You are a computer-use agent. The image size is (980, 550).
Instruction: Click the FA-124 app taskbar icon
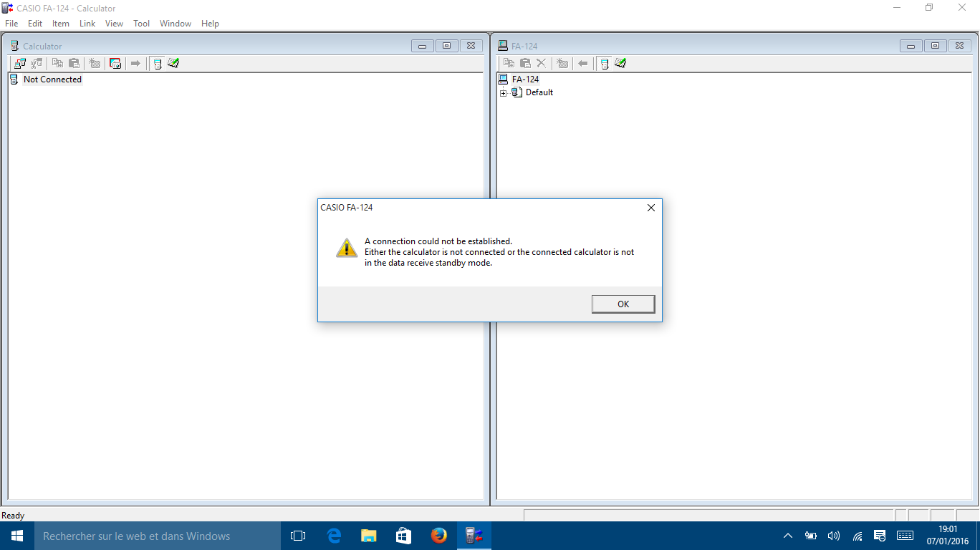474,536
